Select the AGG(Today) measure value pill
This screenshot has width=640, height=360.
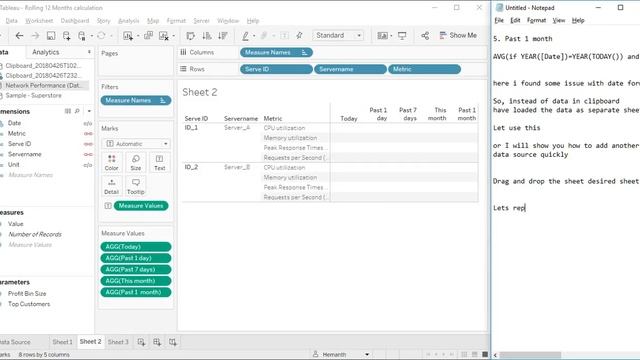point(136,247)
